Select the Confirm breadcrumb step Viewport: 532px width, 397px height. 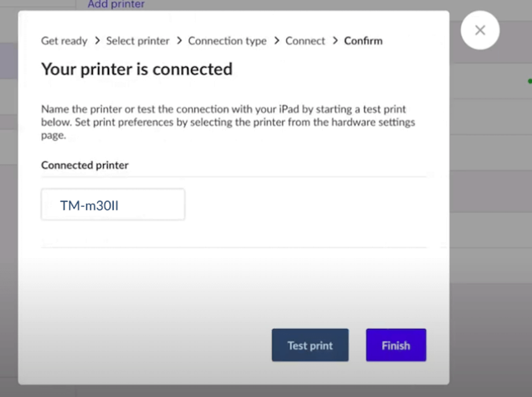(x=363, y=41)
